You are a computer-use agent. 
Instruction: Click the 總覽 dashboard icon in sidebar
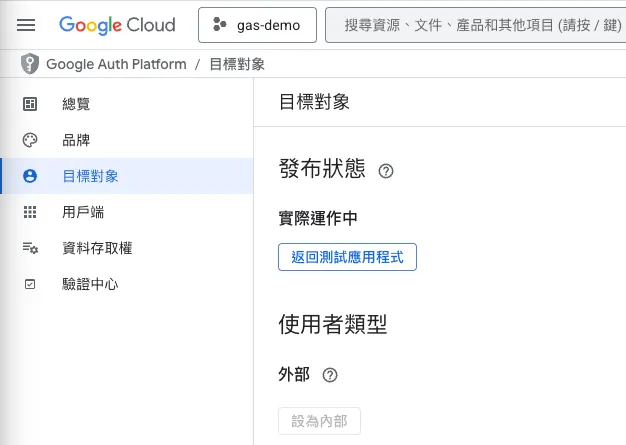point(30,104)
